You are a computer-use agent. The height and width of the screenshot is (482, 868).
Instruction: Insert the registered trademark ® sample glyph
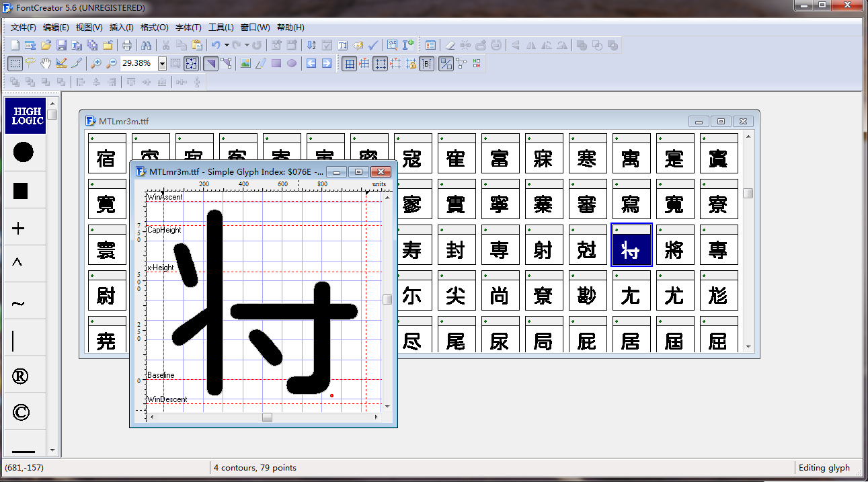point(20,376)
